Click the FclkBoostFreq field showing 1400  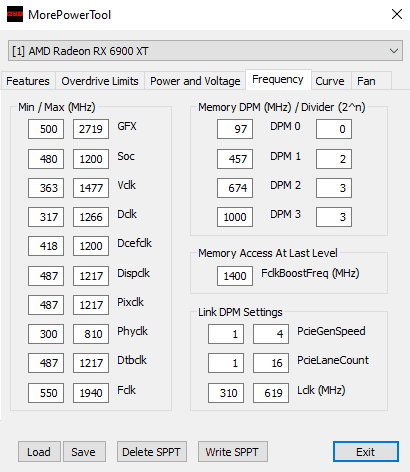(235, 276)
